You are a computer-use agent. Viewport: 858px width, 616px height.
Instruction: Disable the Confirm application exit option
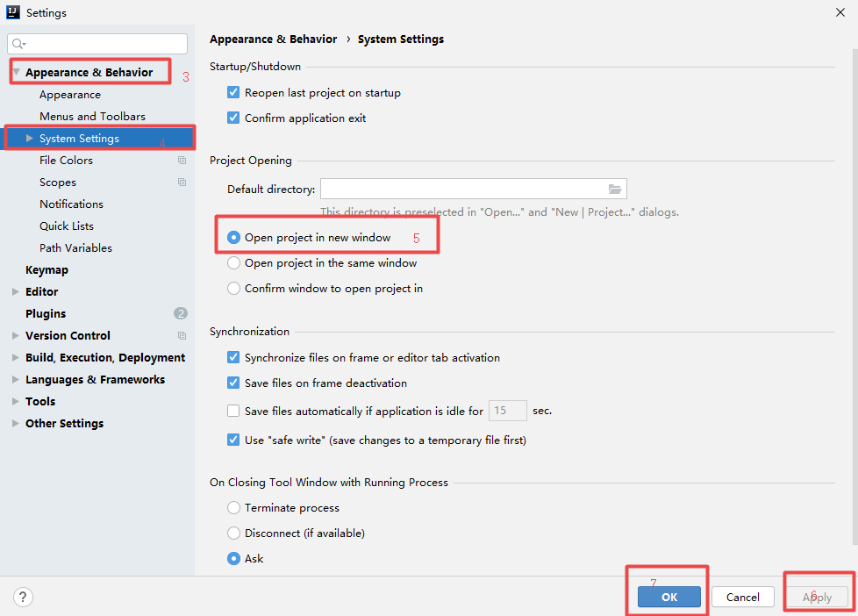(233, 118)
